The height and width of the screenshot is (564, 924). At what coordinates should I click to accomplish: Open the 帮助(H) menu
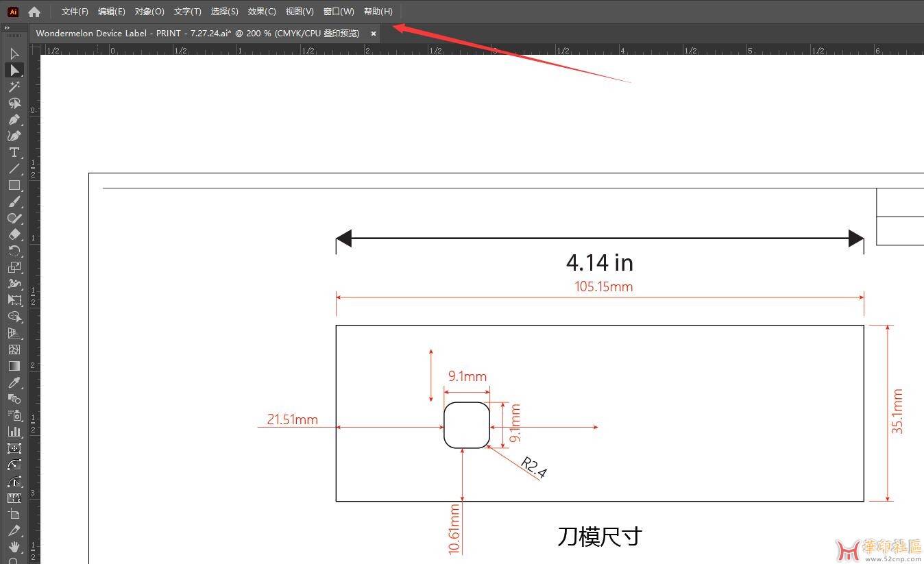pyautogui.click(x=378, y=12)
